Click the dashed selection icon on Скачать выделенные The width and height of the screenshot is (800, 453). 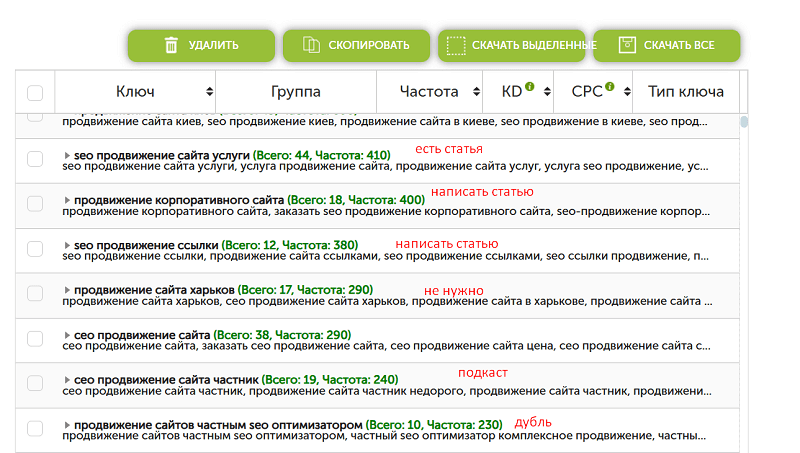pos(456,45)
